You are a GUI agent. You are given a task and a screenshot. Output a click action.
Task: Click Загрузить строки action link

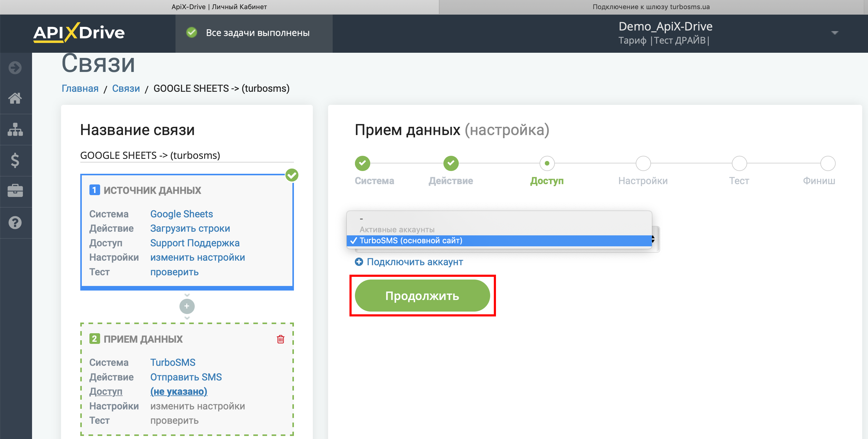(190, 228)
